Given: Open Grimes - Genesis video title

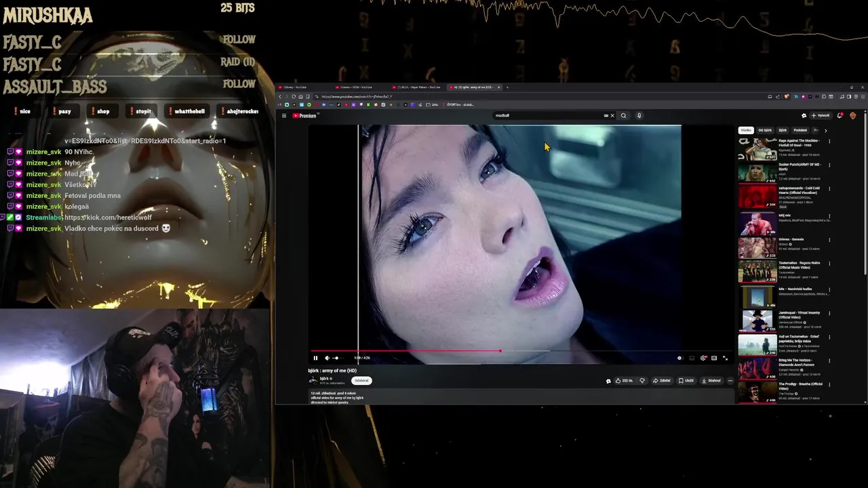Looking at the screenshot, I should pyautogui.click(x=791, y=239).
